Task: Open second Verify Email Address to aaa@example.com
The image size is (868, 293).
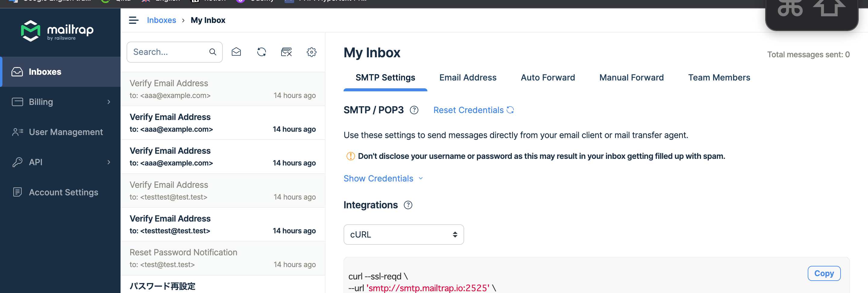Action: click(x=222, y=123)
